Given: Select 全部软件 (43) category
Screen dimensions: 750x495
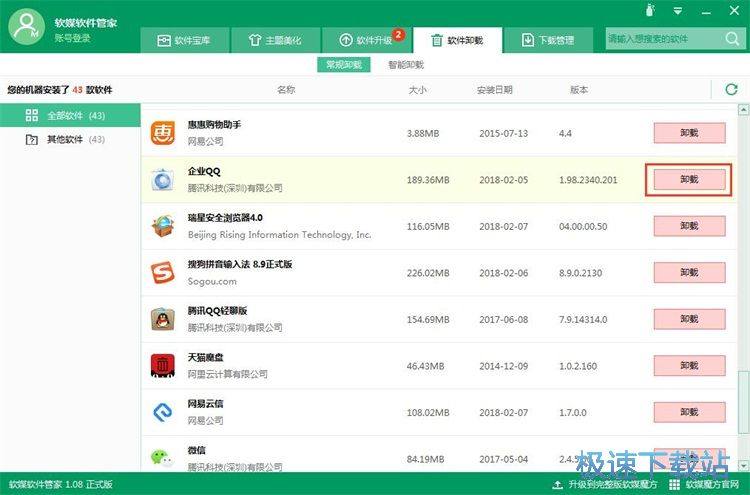Looking at the screenshot, I should tap(70, 115).
